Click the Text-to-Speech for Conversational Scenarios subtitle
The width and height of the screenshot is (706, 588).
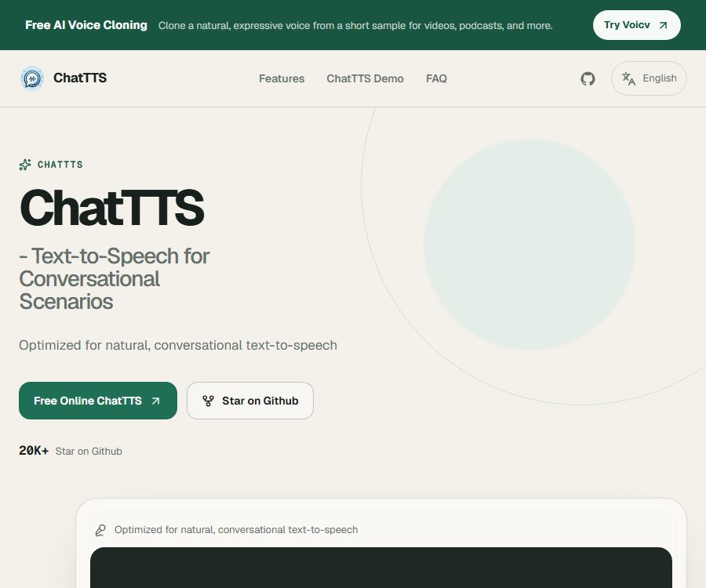(x=114, y=278)
